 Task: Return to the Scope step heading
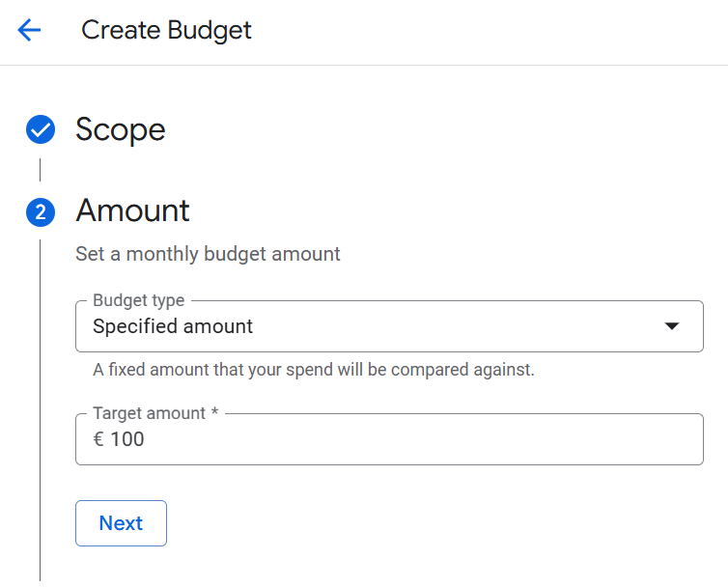(121, 129)
